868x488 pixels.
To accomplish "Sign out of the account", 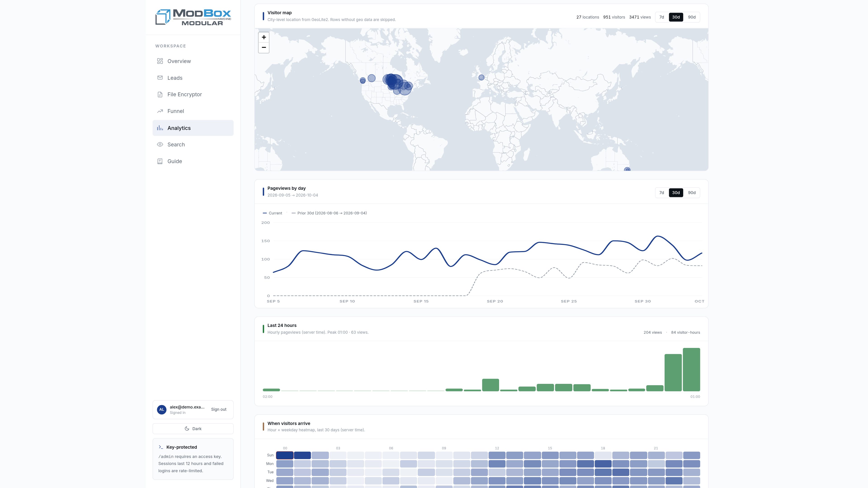I will [219, 410].
